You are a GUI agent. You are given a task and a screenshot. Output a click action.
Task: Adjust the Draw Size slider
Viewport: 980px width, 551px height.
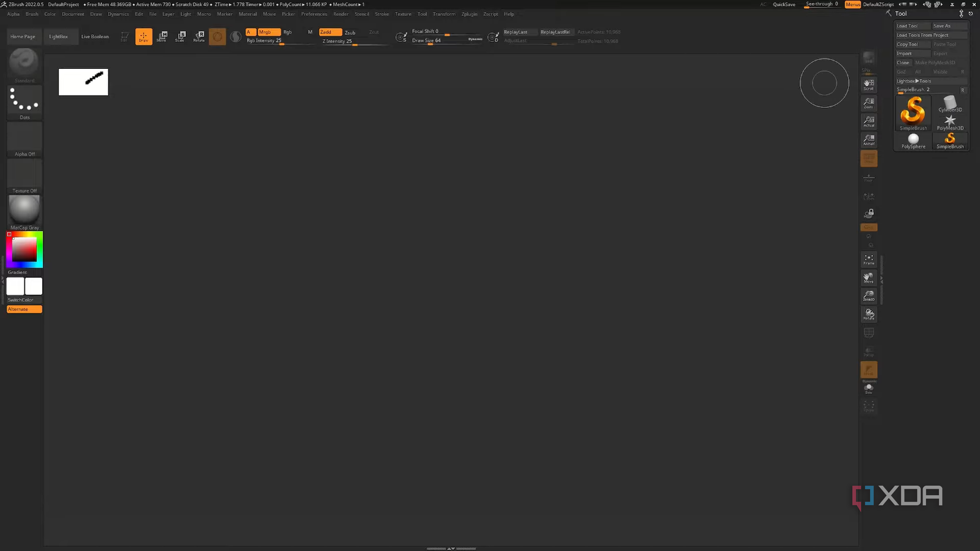coord(447,41)
